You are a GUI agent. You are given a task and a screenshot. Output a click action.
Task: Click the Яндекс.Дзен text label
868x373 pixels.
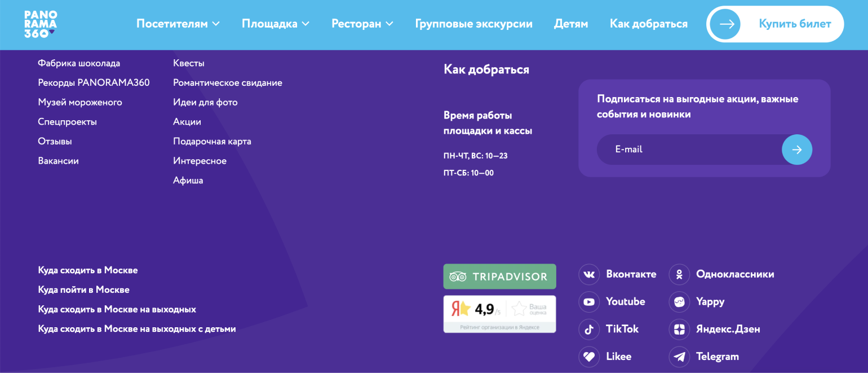click(x=728, y=329)
